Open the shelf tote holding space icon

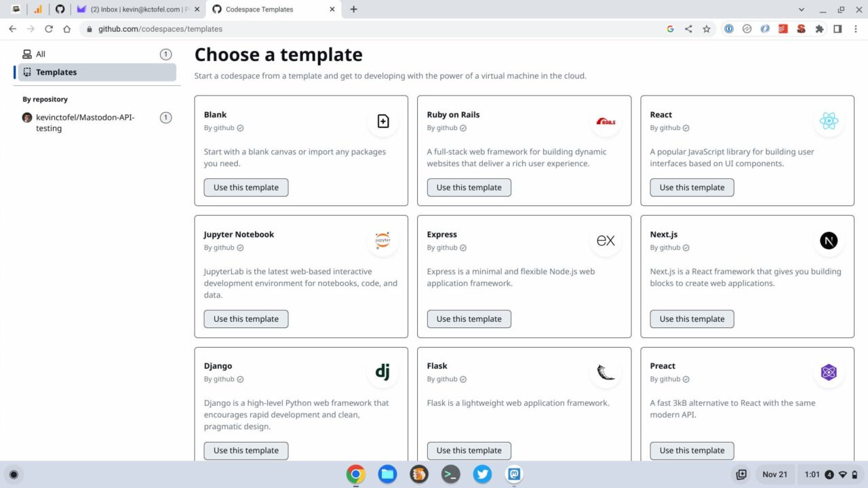pos(741,474)
